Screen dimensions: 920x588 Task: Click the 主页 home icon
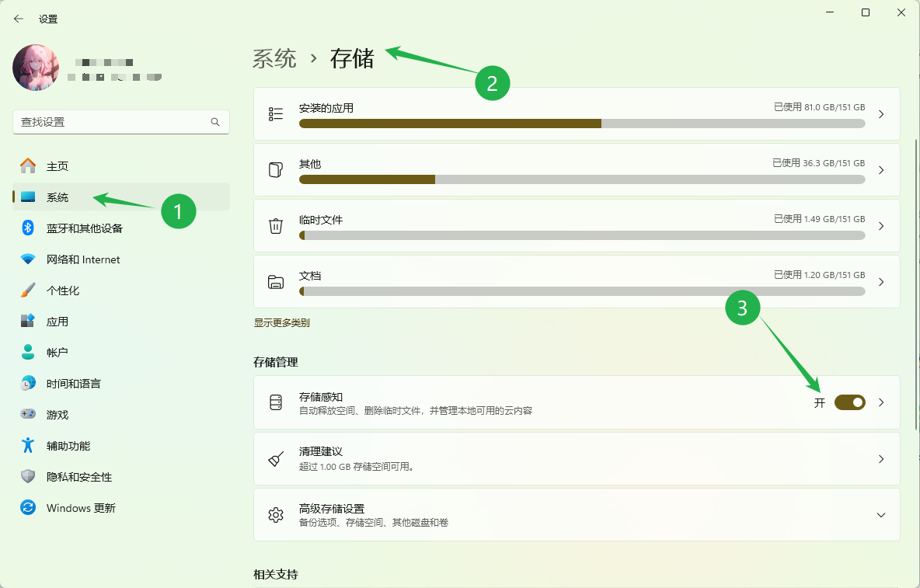tap(27, 166)
